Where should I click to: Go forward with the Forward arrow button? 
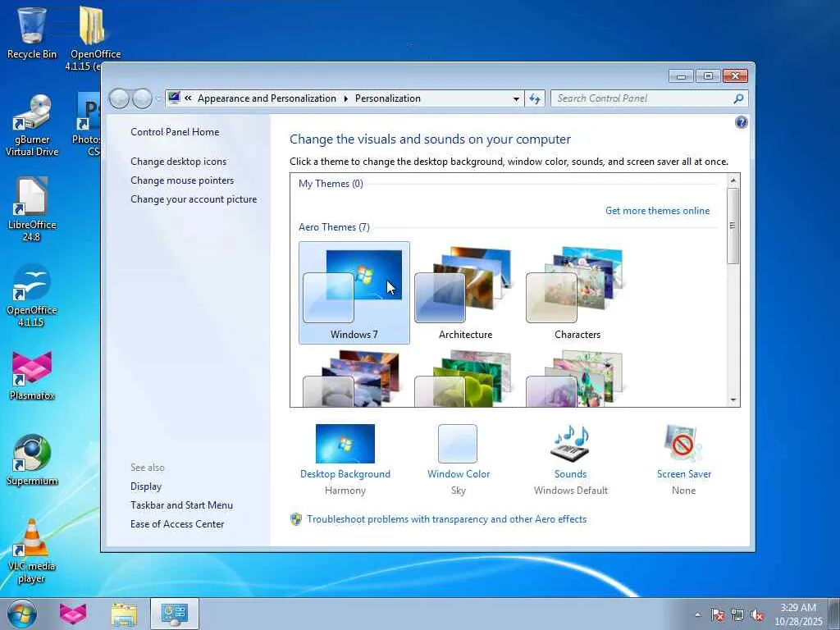click(x=142, y=98)
